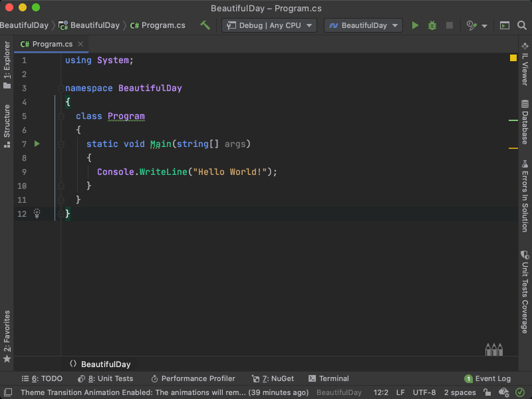Screen dimensions: 532x399
Task: Click the BeautifulDay context label in status bar
Action: [x=339, y=392]
